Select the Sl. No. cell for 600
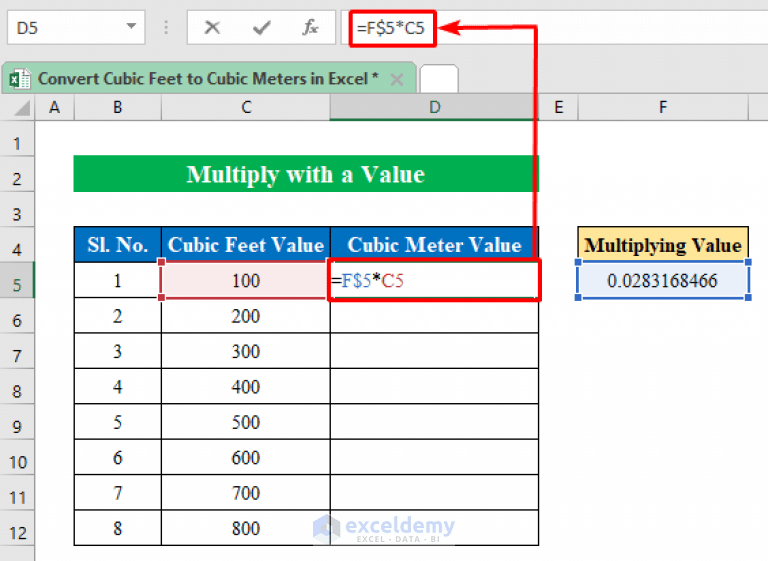The height and width of the screenshot is (561, 768). [118, 457]
